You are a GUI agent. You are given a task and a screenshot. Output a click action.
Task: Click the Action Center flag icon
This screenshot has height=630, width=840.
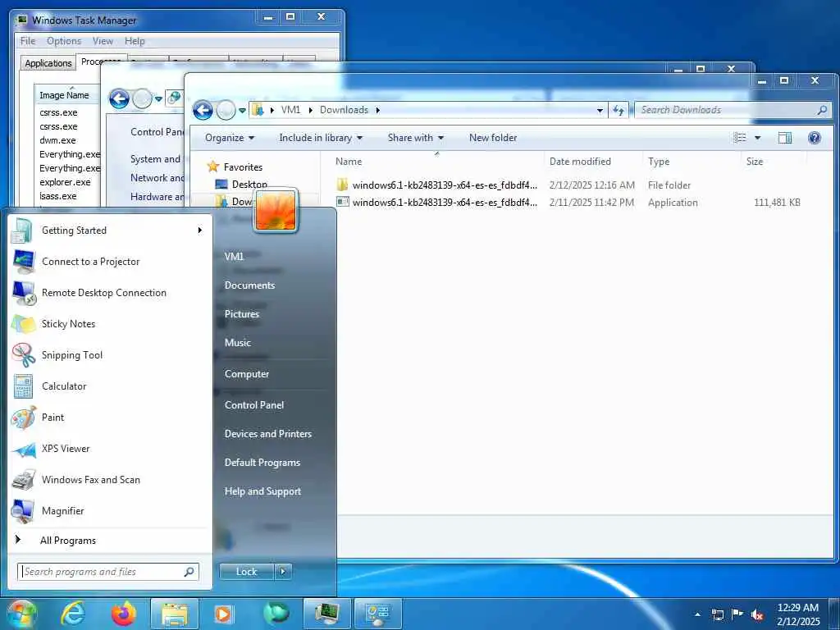tap(737, 614)
